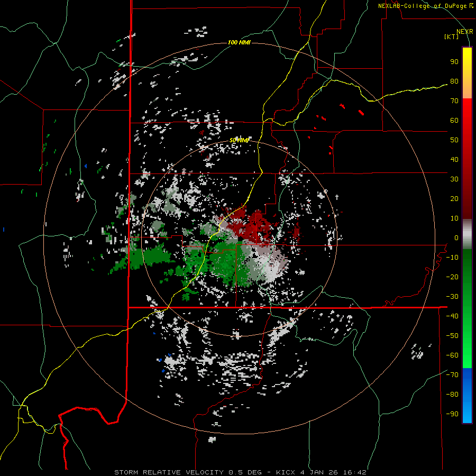Click the -10 scale value

click(452, 258)
